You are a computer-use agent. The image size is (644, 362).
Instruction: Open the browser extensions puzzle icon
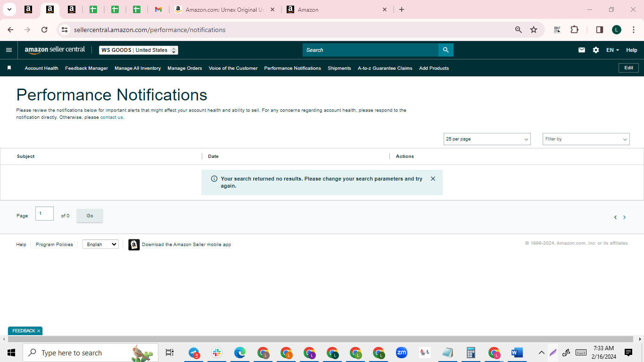pos(574,30)
